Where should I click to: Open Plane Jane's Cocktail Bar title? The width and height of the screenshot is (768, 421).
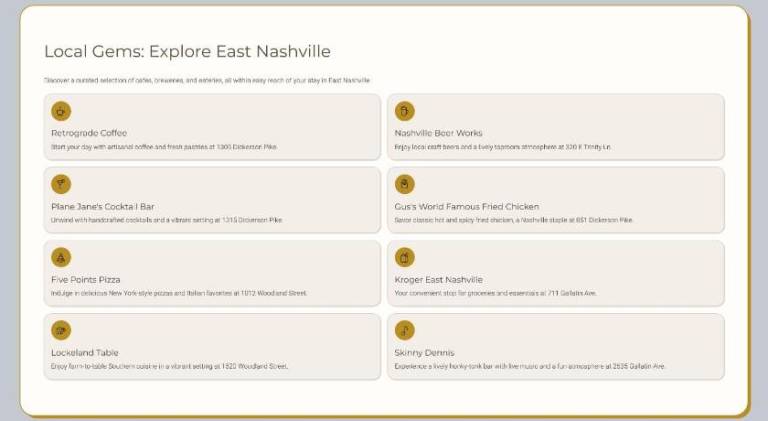[x=103, y=207]
